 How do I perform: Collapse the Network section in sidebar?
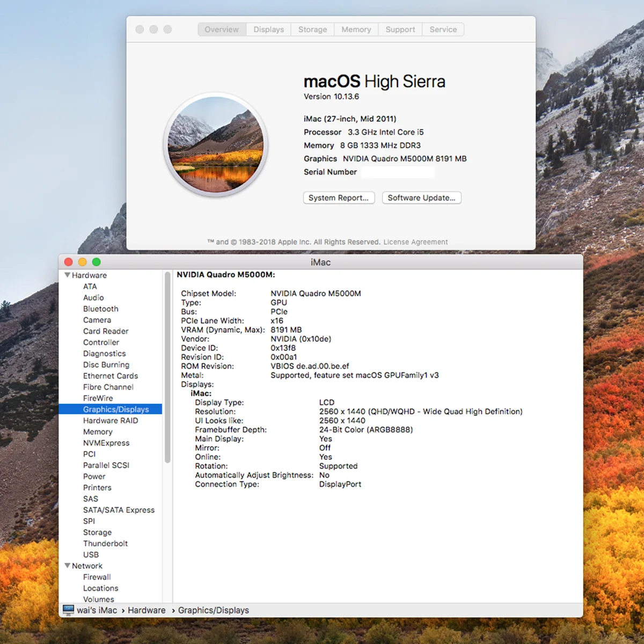pos(67,566)
